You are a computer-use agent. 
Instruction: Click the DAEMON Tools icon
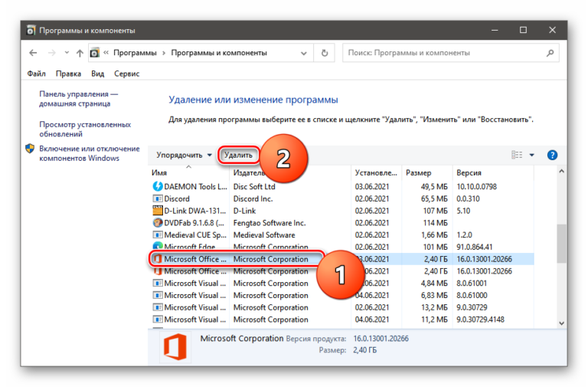pos(158,186)
